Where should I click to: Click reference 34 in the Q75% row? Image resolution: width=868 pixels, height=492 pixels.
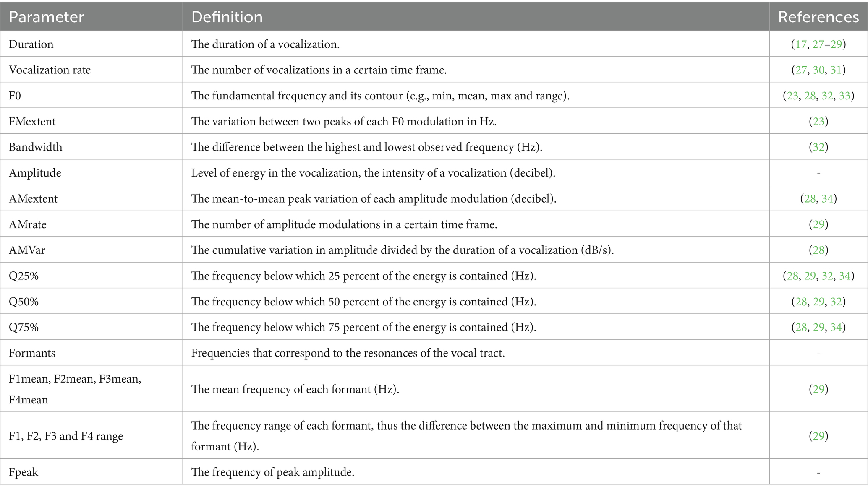point(836,327)
